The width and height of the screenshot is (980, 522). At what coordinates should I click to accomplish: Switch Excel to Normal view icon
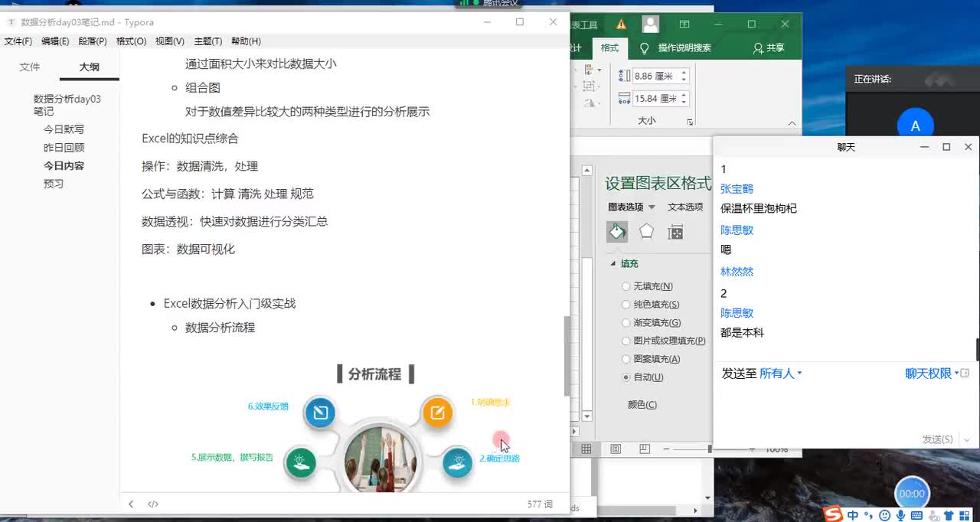coord(586,449)
